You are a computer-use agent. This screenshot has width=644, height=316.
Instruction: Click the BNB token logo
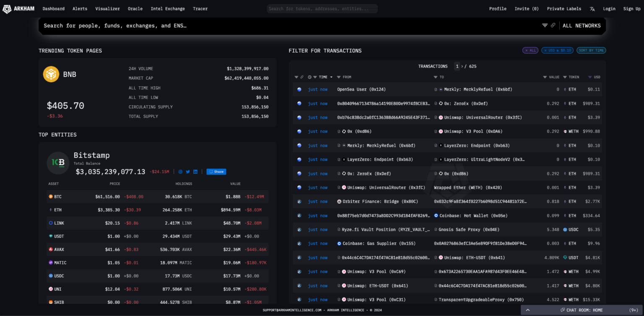click(x=51, y=74)
